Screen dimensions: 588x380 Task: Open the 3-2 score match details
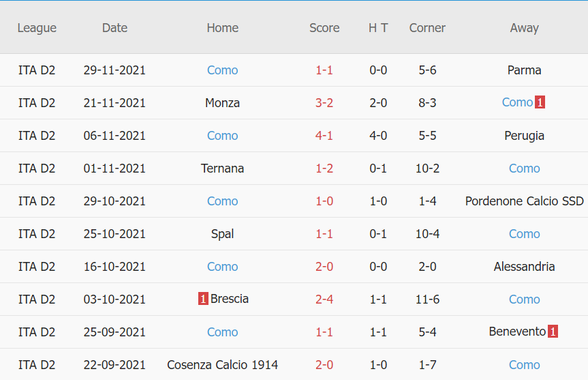point(324,103)
